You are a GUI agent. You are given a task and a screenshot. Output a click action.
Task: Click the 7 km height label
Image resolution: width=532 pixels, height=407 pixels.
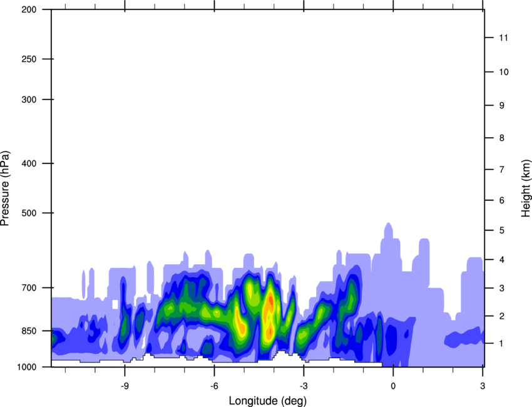(502, 170)
